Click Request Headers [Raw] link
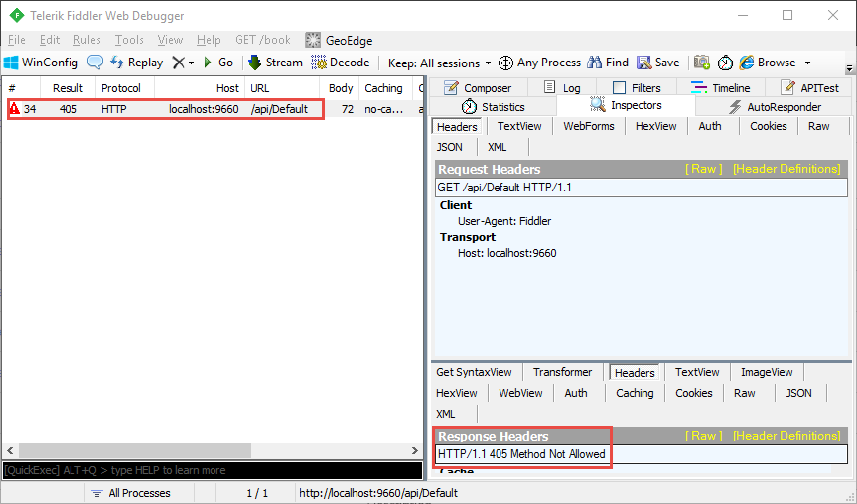857x504 pixels. coord(704,169)
